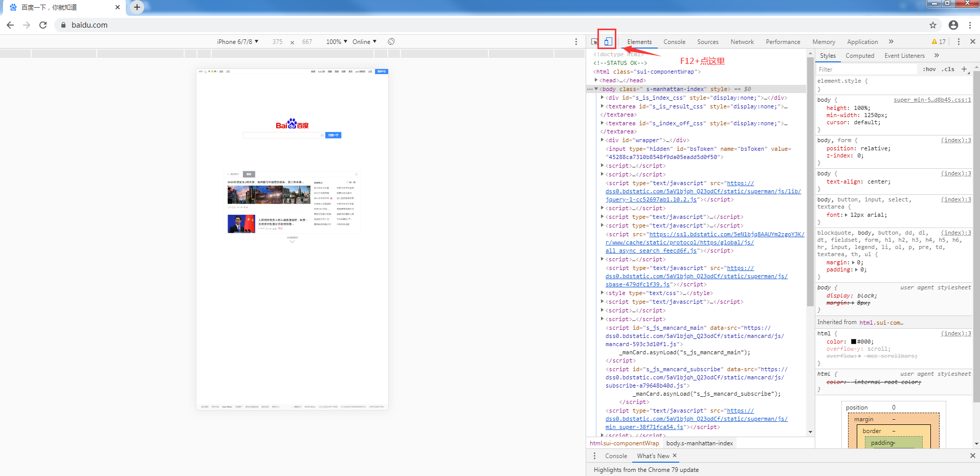The image size is (980, 476).
Task: Click the device width 375 field
Action: point(277,41)
